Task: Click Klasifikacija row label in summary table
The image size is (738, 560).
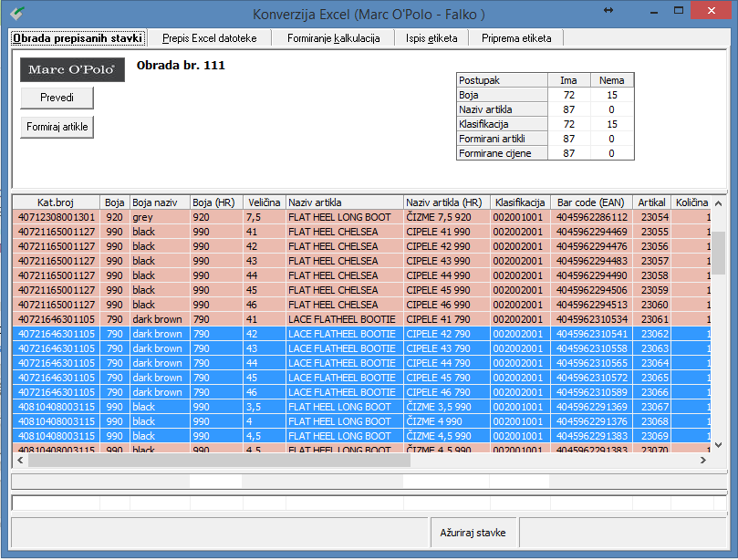Action: coord(503,124)
